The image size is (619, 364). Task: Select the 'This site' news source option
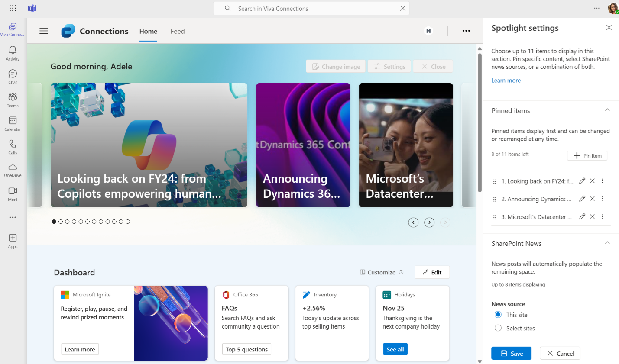(498, 315)
